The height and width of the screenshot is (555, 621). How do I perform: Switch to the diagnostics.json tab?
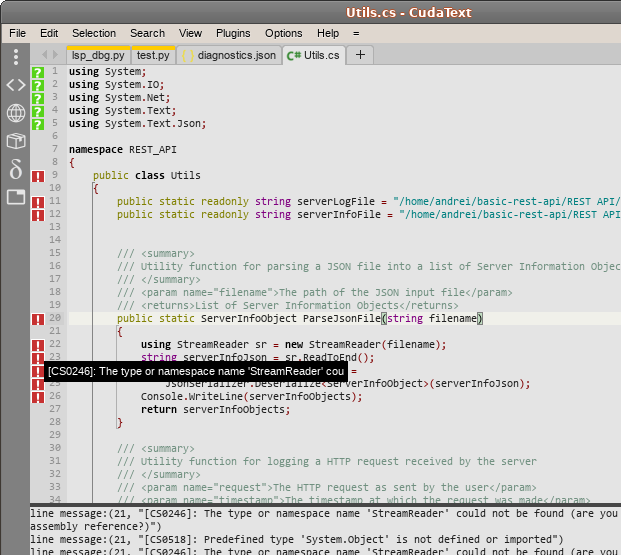[x=230, y=55]
